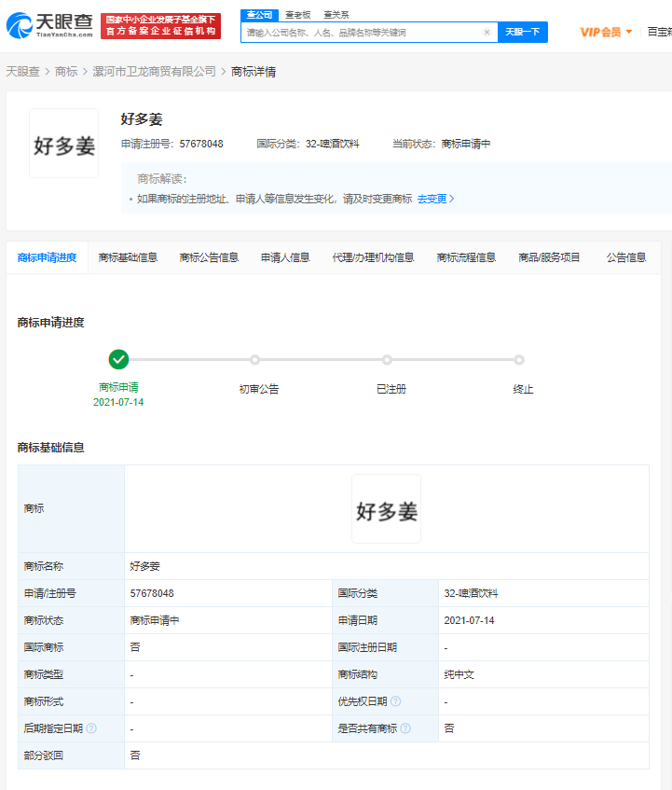Expand the VIP会员 dropdown arrow
This screenshot has width=672, height=790.
[629, 32]
